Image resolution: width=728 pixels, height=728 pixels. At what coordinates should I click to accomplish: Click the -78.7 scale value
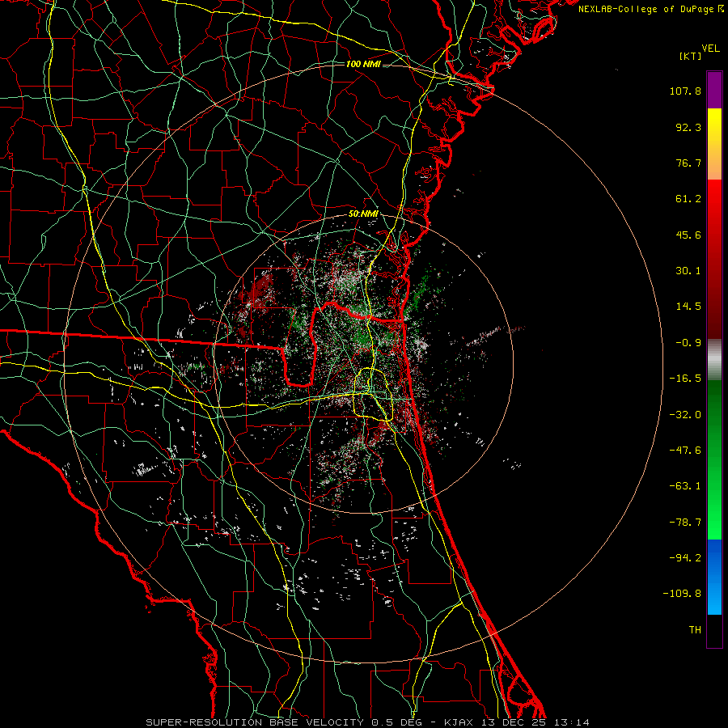(685, 523)
